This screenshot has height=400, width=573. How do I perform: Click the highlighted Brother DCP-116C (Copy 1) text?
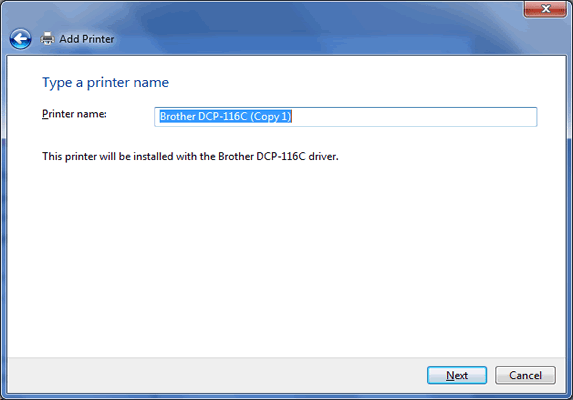[225, 117]
